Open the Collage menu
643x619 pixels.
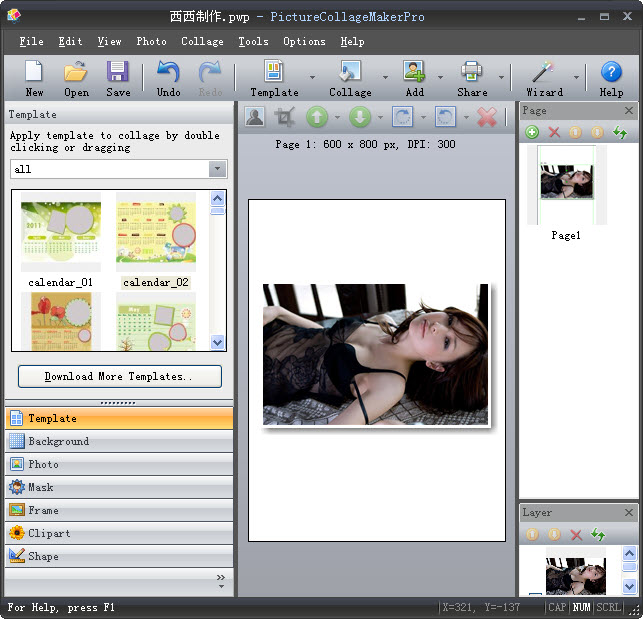point(202,41)
